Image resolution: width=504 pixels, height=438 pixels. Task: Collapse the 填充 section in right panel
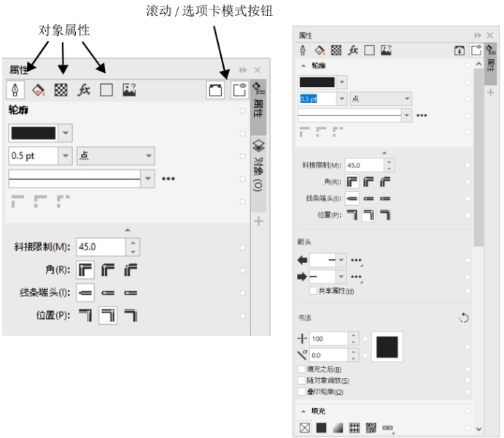(x=303, y=411)
